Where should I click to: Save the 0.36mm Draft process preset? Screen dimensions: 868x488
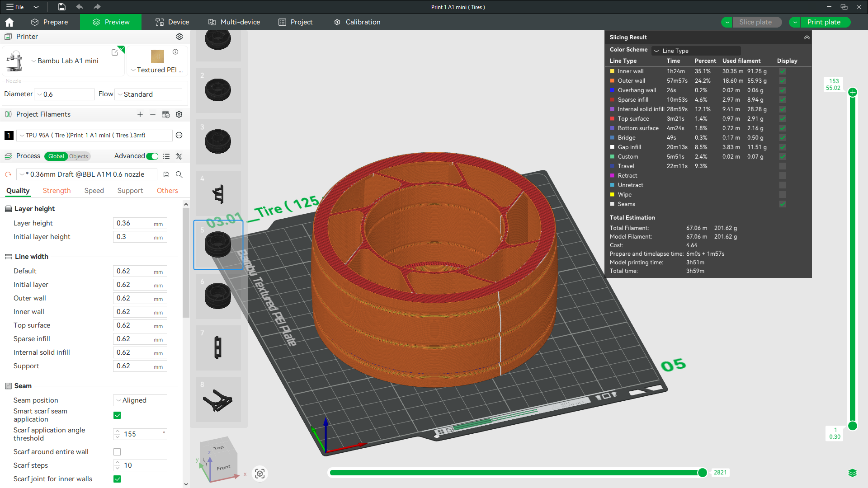coord(166,174)
